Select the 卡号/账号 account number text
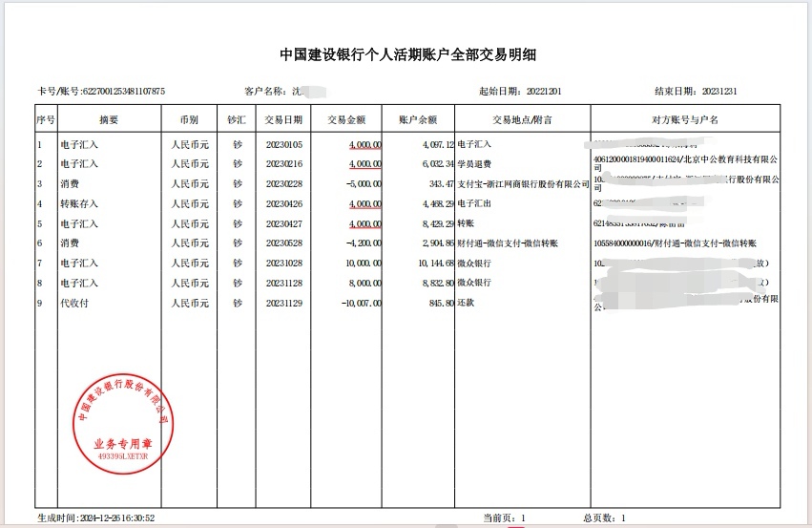Image resolution: width=812 pixels, height=528 pixels. tap(100, 92)
